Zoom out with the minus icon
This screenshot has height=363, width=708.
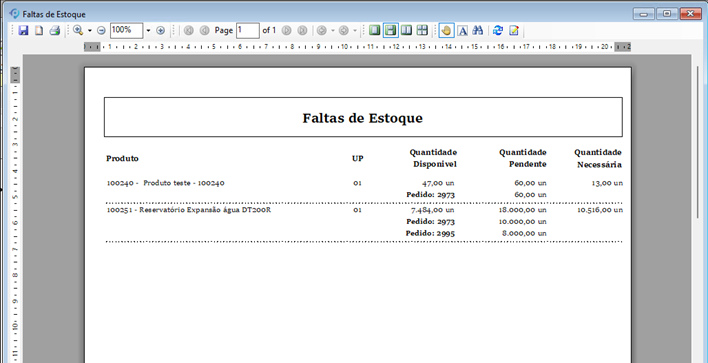click(101, 30)
